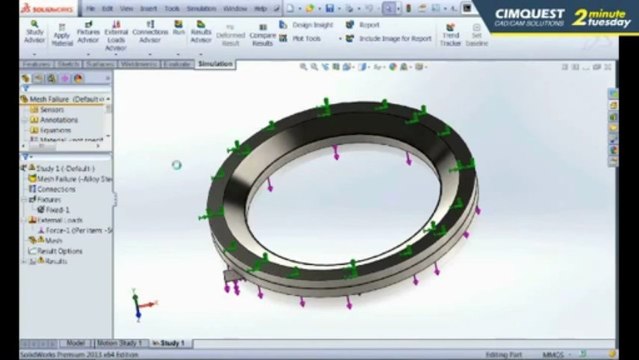
Task: Open the Plot Tools dropdown arrow
Action: [x=340, y=39]
